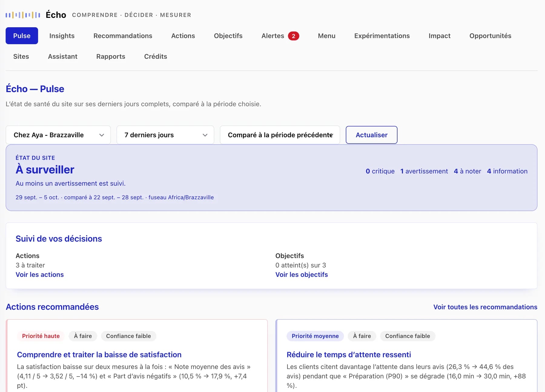The height and width of the screenshot is (392, 545).
Task: Click the Actualiser button
Action: (371, 135)
